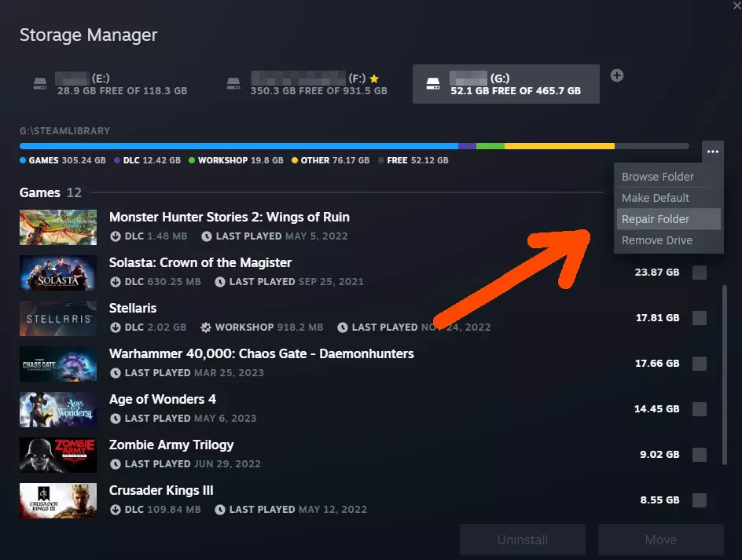The image size is (742, 560).
Task: Open the Crusader Kings III thumbnail
Action: pos(58,500)
